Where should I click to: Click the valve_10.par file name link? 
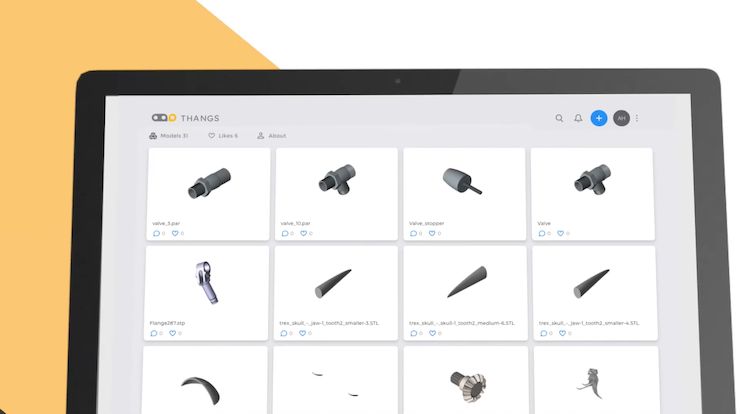(x=295, y=223)
